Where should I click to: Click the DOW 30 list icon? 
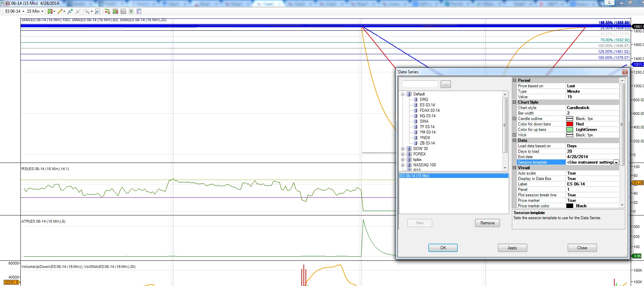click(x=409, y=149)
